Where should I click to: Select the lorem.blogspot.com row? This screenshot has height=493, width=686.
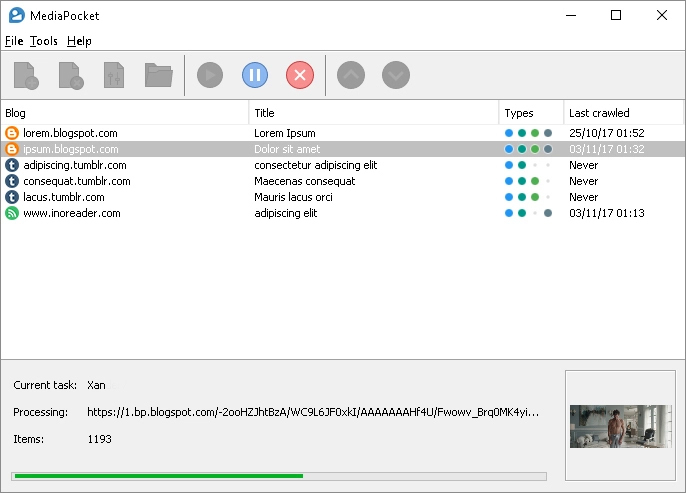tap(70, 133)
